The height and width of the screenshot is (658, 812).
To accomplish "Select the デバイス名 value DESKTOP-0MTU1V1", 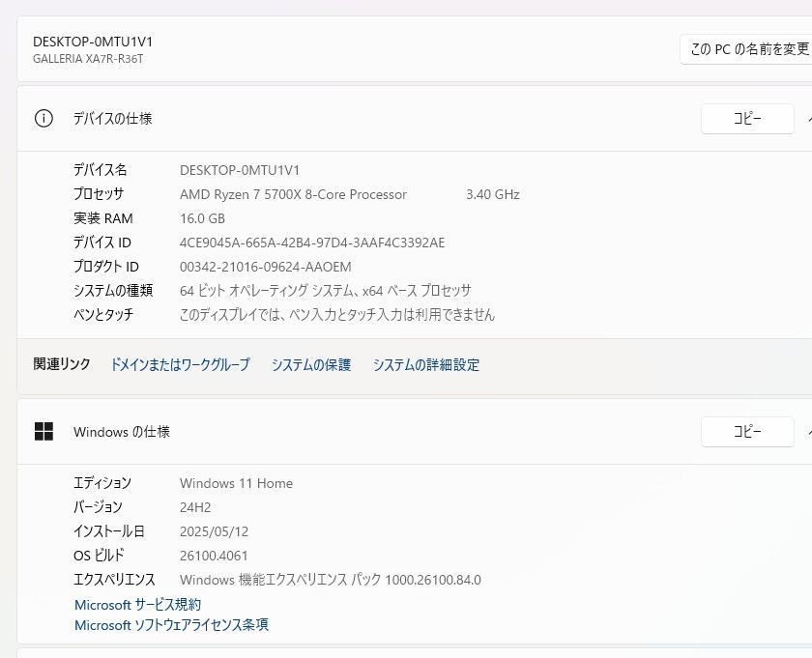I will tap(240, 170).
